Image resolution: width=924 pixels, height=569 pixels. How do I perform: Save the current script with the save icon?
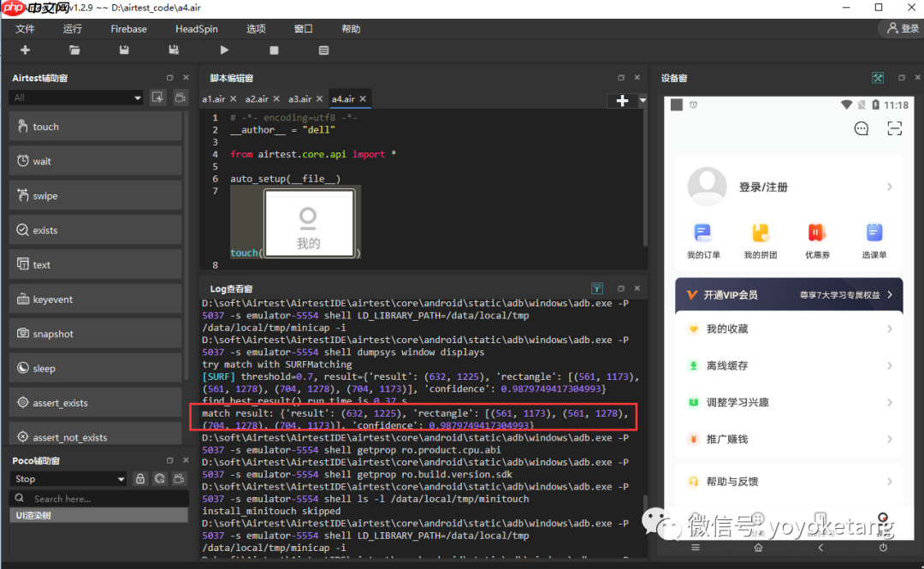(123, 50)
